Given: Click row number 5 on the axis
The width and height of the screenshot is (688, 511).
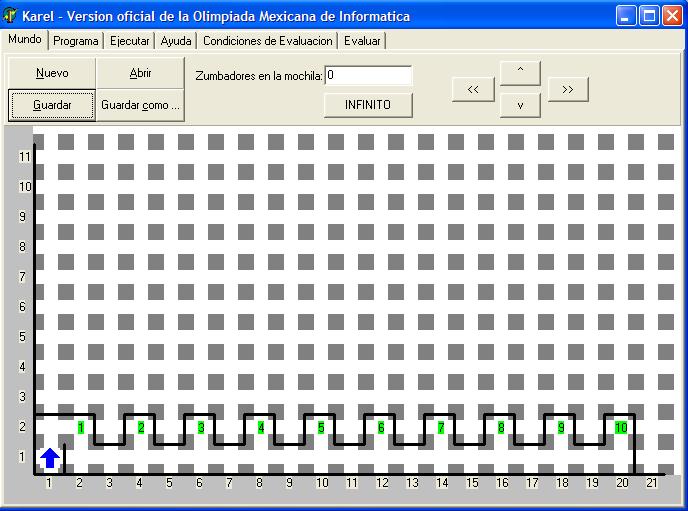Looking at the screenshot, I should click(x=22, y=337).
